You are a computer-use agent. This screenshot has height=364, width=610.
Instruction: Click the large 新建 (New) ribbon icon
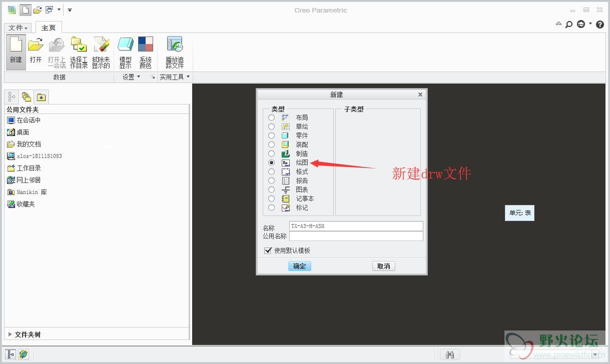(16, 52)
